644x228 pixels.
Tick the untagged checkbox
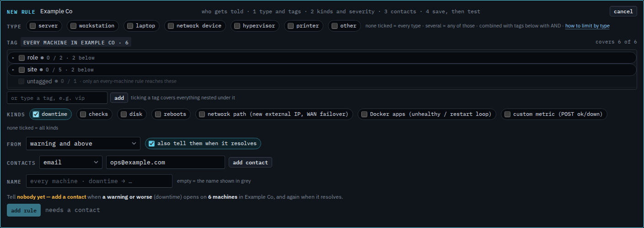click(21, 81)
